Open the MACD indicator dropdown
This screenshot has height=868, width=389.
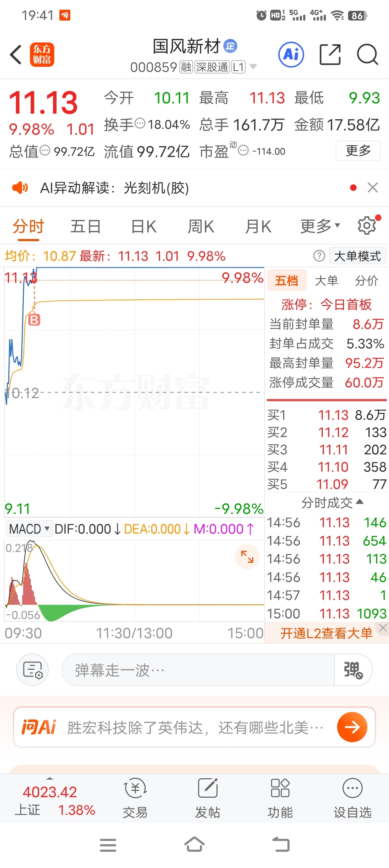pos(29,529)
